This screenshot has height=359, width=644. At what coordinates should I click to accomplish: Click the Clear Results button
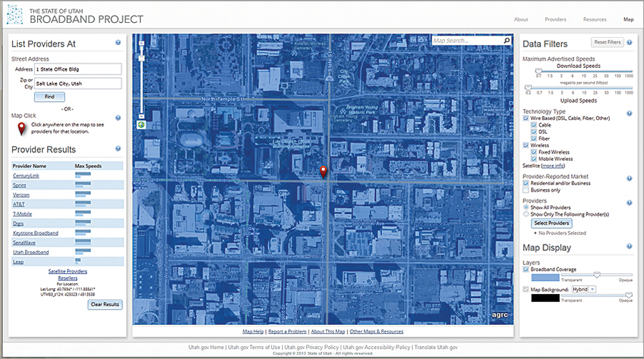coord(104,305)
